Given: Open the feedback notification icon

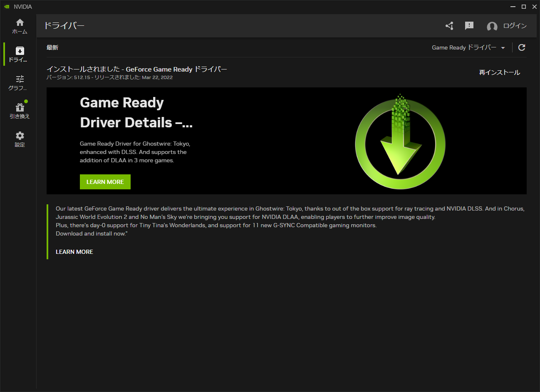Looking at the screenshot, I should click(469, 26).
